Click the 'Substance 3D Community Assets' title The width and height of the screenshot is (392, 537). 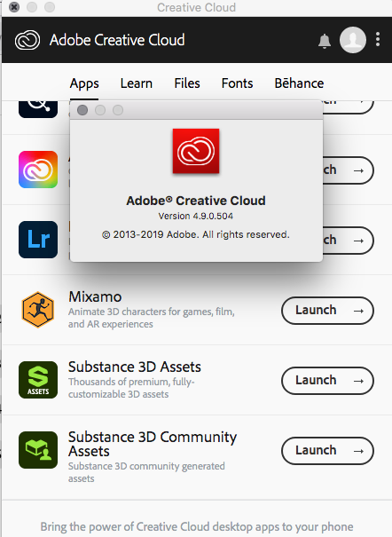pyautogui.click(x=153, y=444)
